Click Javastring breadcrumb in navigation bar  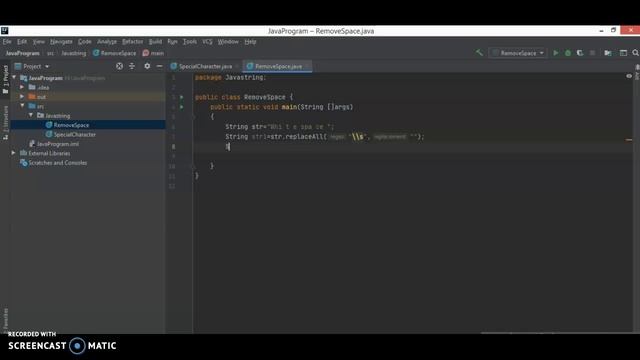point(73,53)
